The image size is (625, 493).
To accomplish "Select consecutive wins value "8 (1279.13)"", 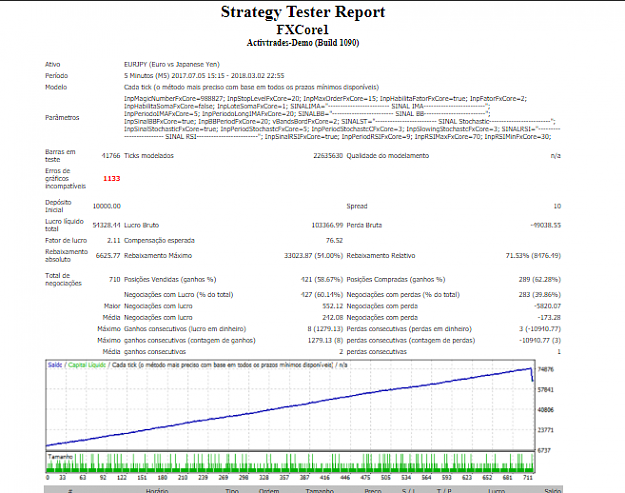I will [325, 329].
